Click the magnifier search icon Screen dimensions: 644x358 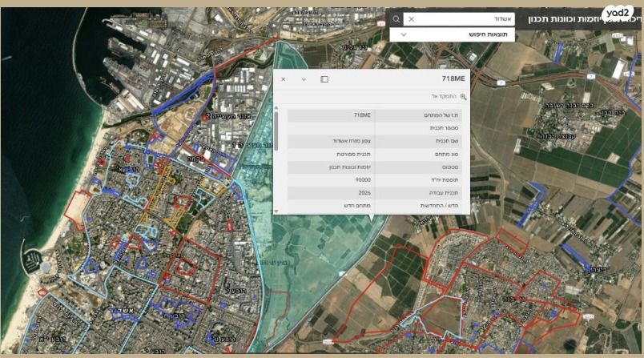tap(396, 18)
